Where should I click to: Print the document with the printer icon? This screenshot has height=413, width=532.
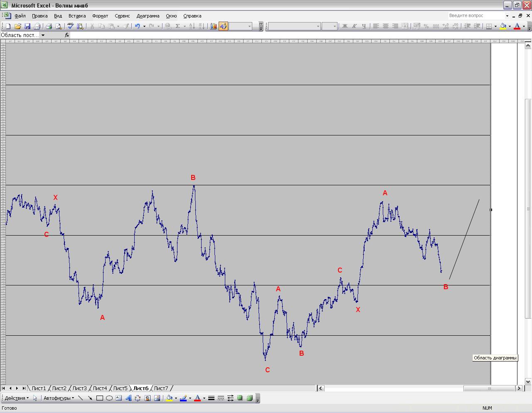(49, 26)
